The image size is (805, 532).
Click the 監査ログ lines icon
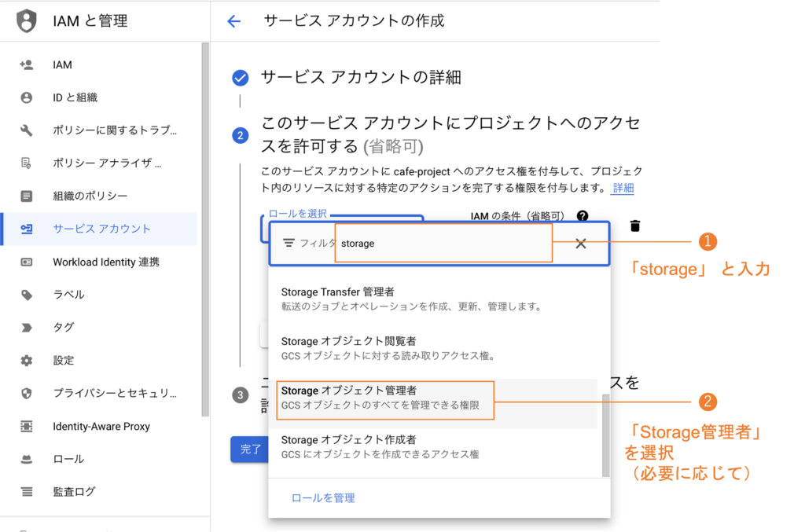(x=26, y=491)
